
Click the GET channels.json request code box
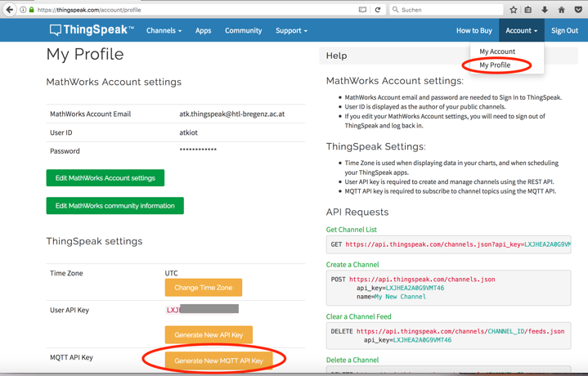pyautogui.click(x=448, y=244)
